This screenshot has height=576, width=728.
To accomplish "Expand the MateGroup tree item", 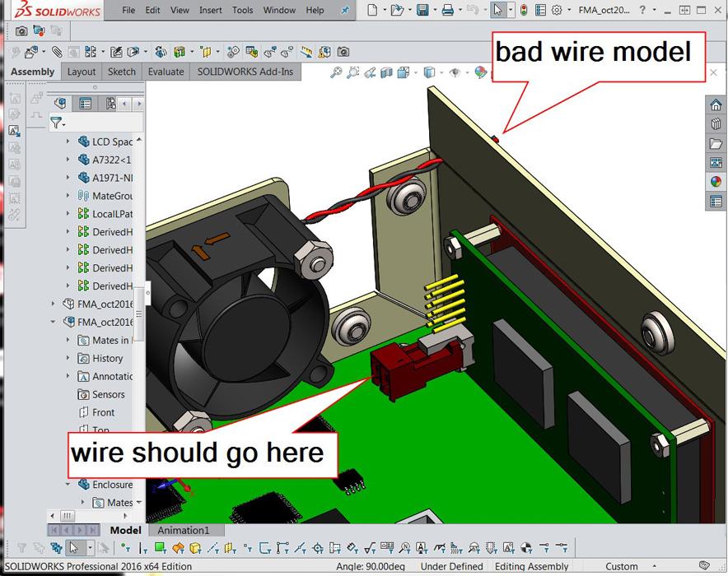I will point(68,196).
